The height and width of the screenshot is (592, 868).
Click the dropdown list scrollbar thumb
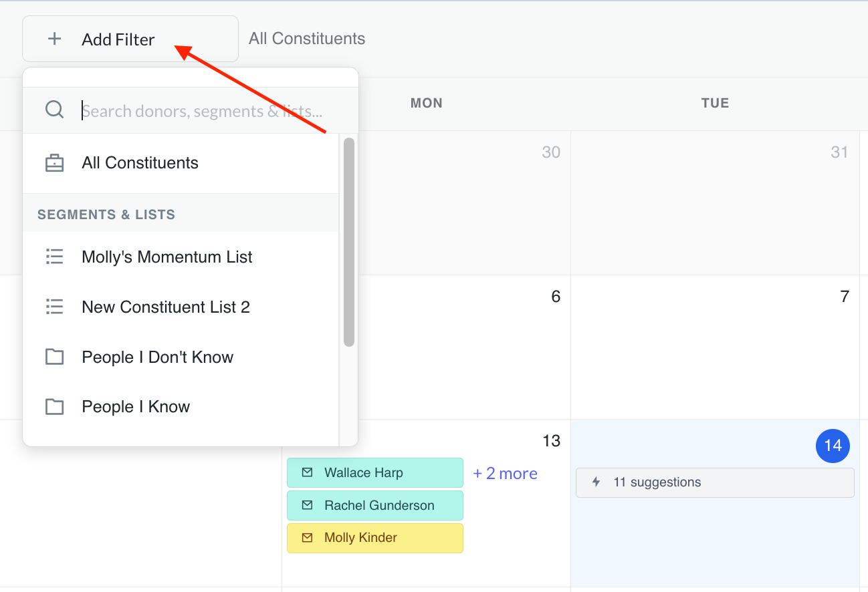pos(348,242)
